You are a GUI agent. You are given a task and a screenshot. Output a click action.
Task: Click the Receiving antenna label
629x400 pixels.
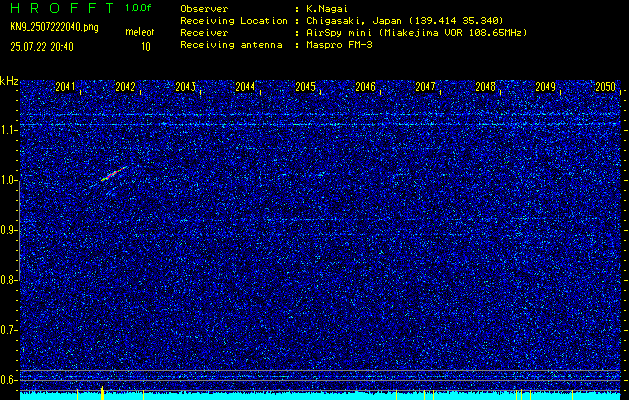coord(231,45)
